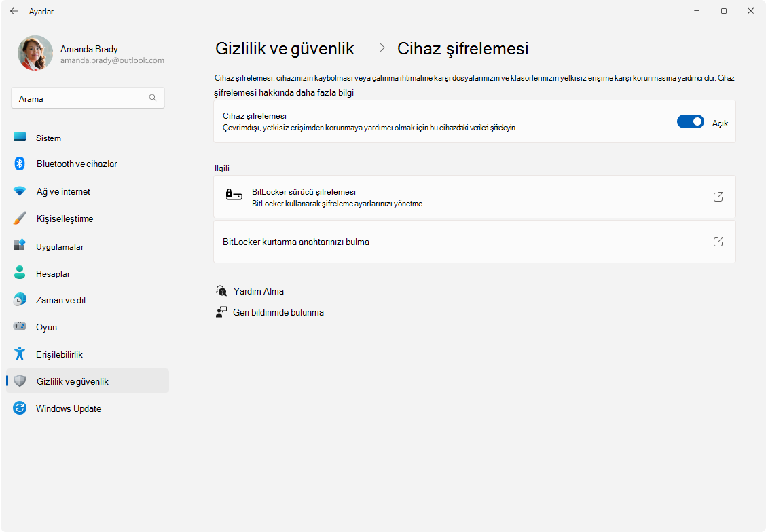Select Kişiselleştirme in sidebar
Viewport: 766px width, 532px height.
(88, 218)
